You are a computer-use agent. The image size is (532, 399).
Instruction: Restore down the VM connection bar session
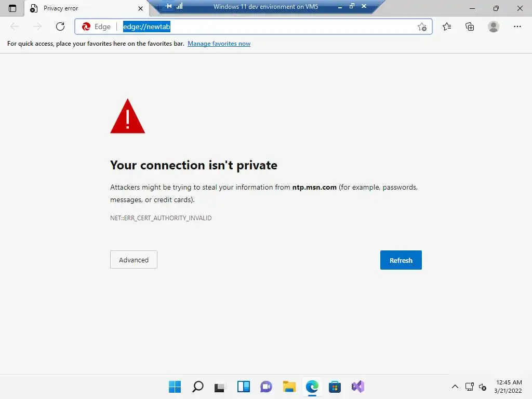352,6
